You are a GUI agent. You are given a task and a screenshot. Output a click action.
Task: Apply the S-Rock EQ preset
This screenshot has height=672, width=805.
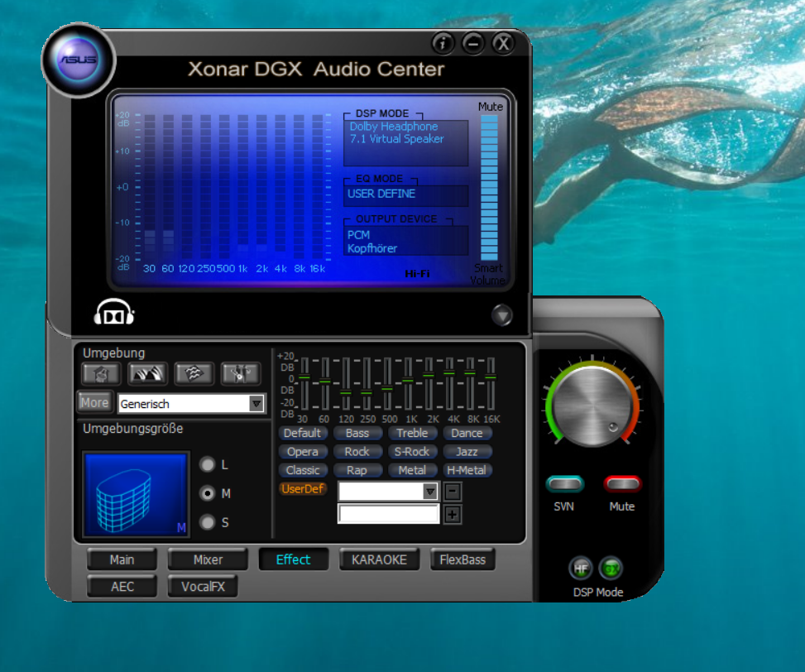(x=412, y=451)
